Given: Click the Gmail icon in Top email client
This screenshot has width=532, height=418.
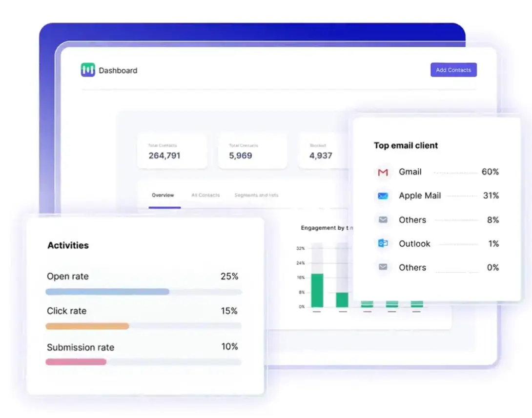Looking at the screenshot, I should pyautogui.click(x=383, y=172).
